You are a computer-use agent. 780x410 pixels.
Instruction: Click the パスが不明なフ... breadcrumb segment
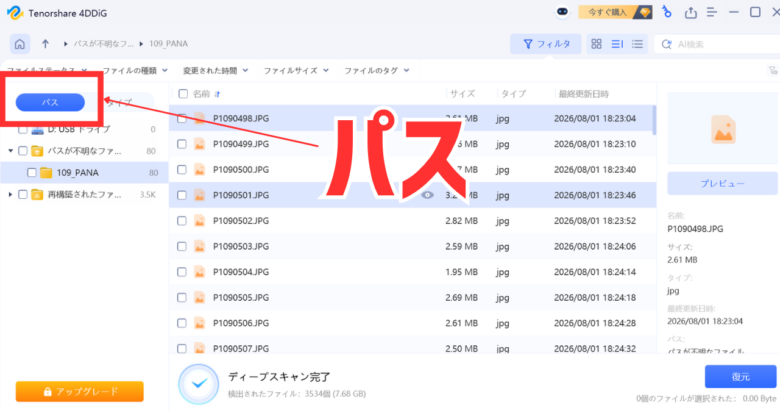103,44
